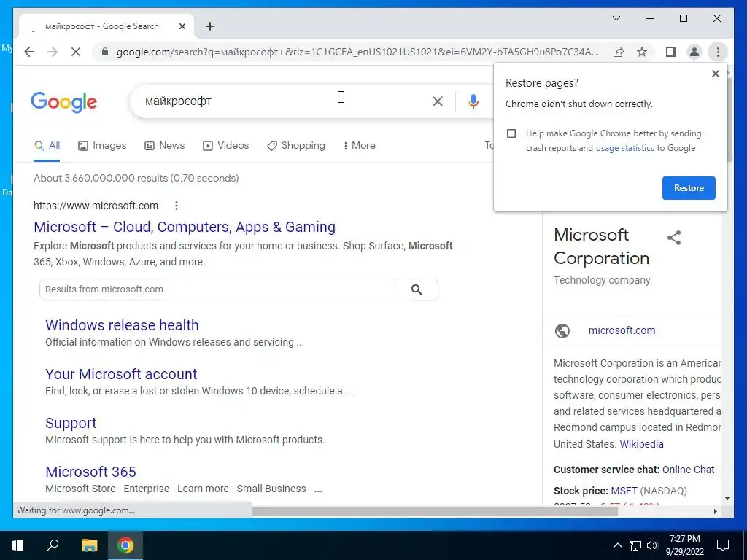Open Windows taskbar search
This screenshot has height=560, width=747.
(x=53, y=545)
